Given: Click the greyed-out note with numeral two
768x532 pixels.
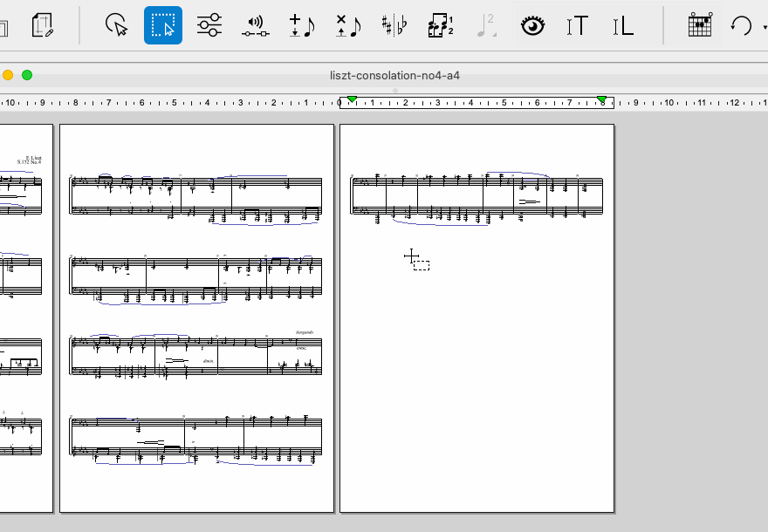Looking at the screenshot, I should pos(486,25).
